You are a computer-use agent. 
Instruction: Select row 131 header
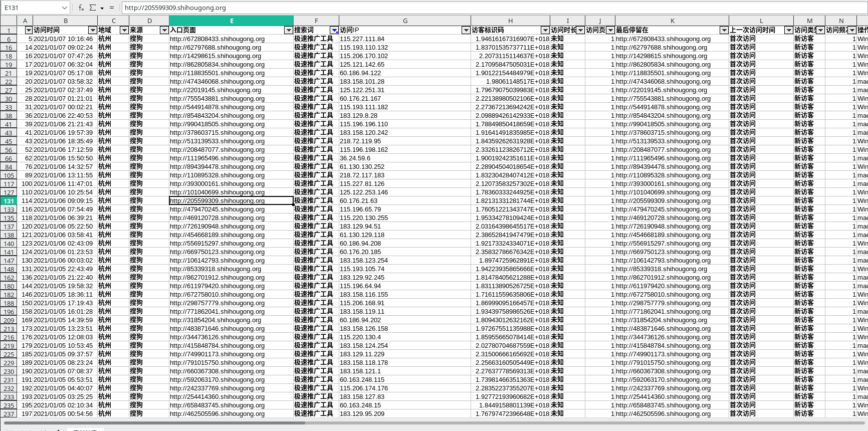pyautogui.click(x=9, y=200)
